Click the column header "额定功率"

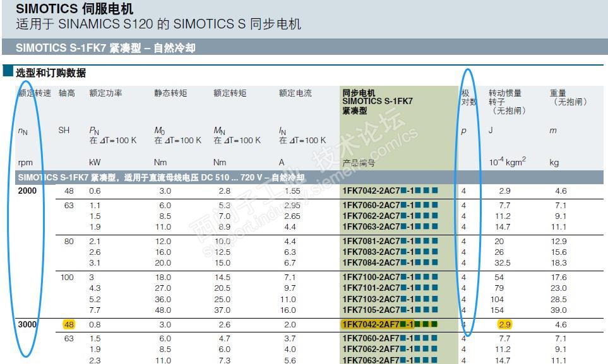click(106, 93)
